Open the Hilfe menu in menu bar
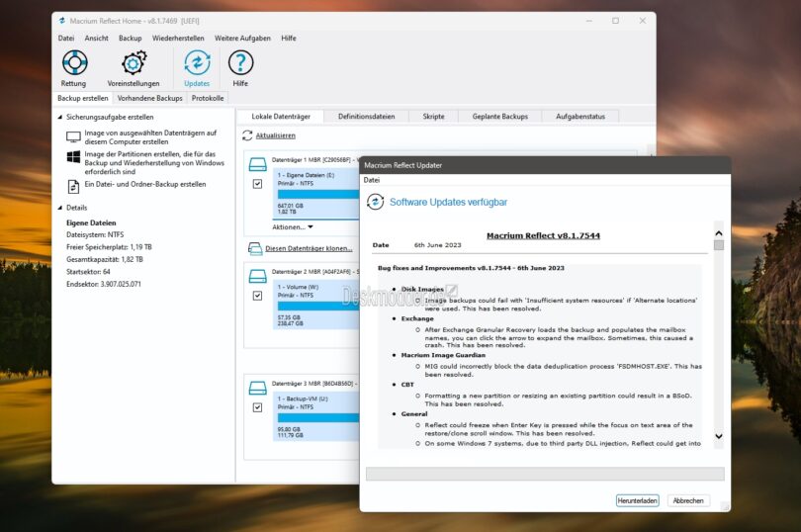The width and height of the screenshot is (801, 532). pyautogui.click(x=289, y=39)
